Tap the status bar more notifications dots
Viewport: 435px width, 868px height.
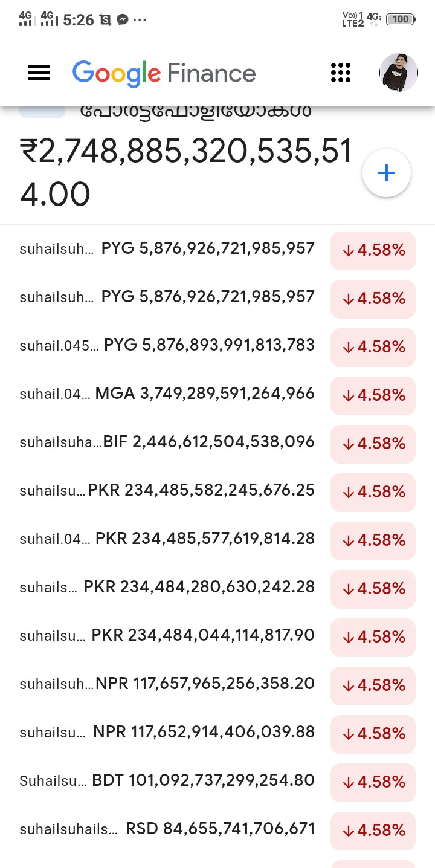(140, 20)
